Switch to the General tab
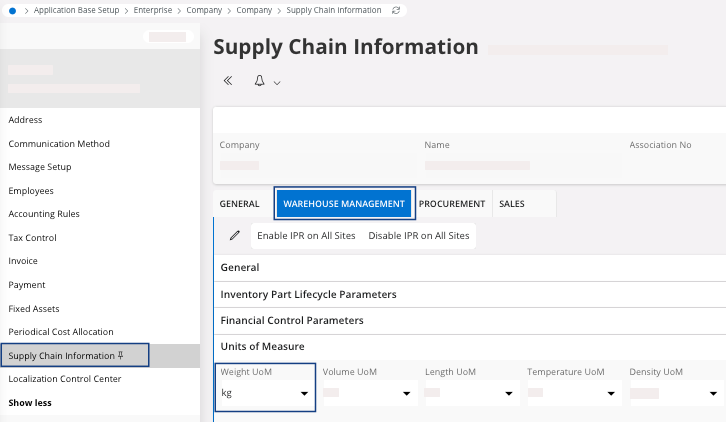This screenshot has height=422, width=726. pyautogui.click(x=240, y=204)
